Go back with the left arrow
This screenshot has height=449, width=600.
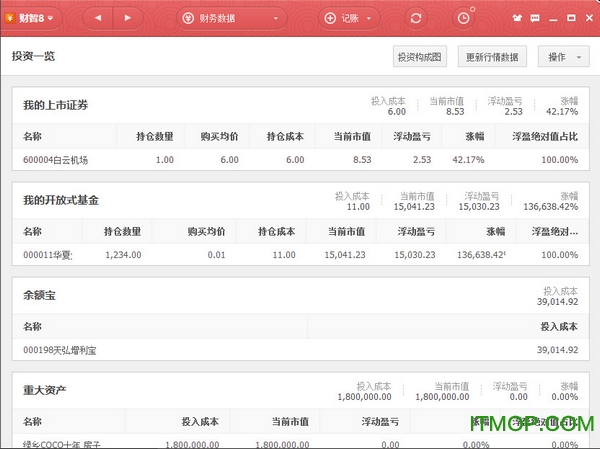coord(98,18)
